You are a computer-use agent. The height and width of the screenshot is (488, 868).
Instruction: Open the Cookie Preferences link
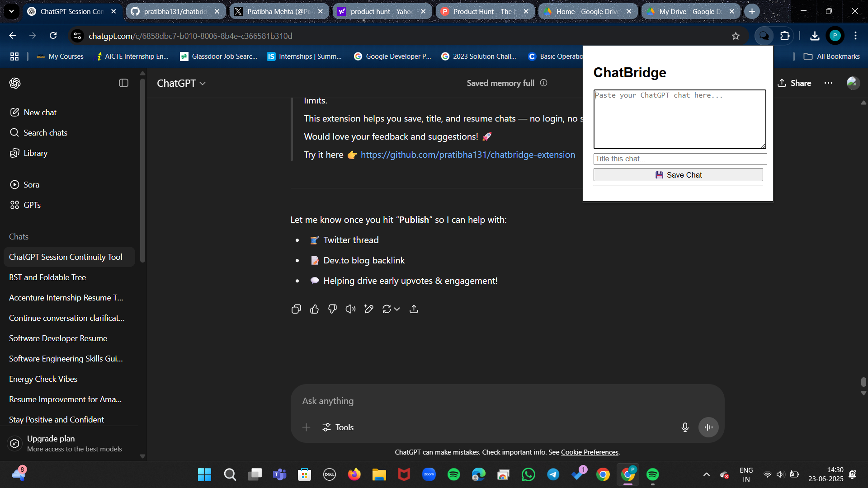(590, 452)
